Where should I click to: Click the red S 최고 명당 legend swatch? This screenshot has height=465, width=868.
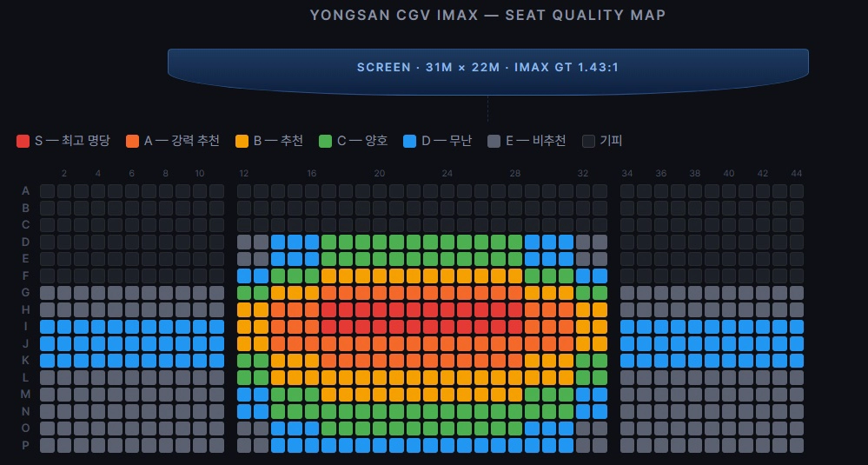[23, 141]
